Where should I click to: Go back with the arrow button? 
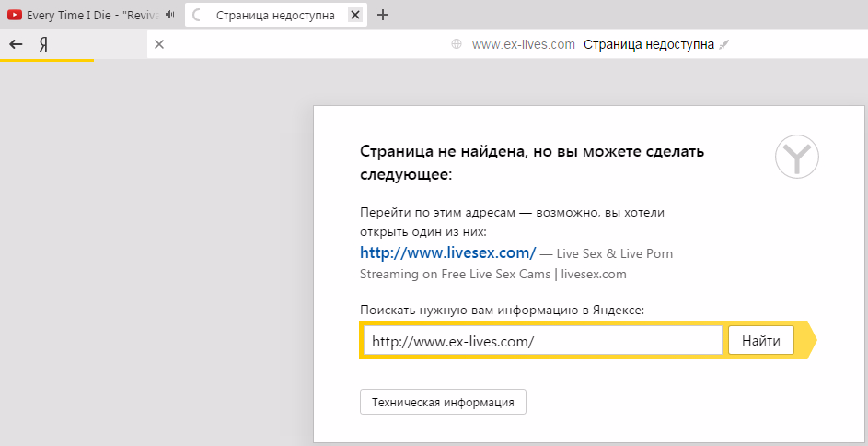[x=16, y=44]
